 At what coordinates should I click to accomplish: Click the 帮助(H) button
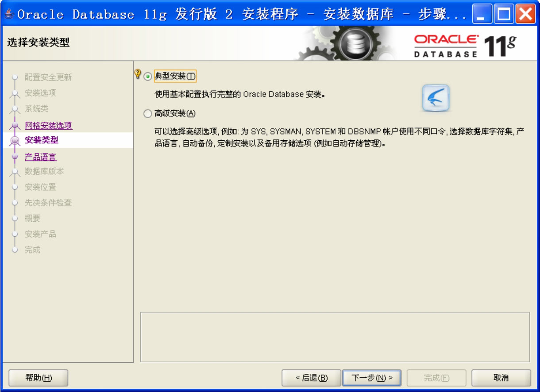tap(39, 378)
